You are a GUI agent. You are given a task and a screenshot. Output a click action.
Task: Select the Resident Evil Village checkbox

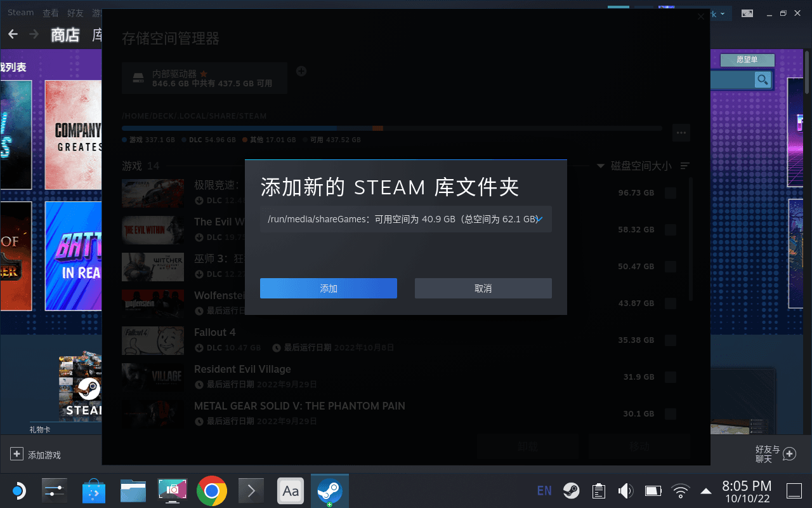pyautogui.click(x=670, y=377)
